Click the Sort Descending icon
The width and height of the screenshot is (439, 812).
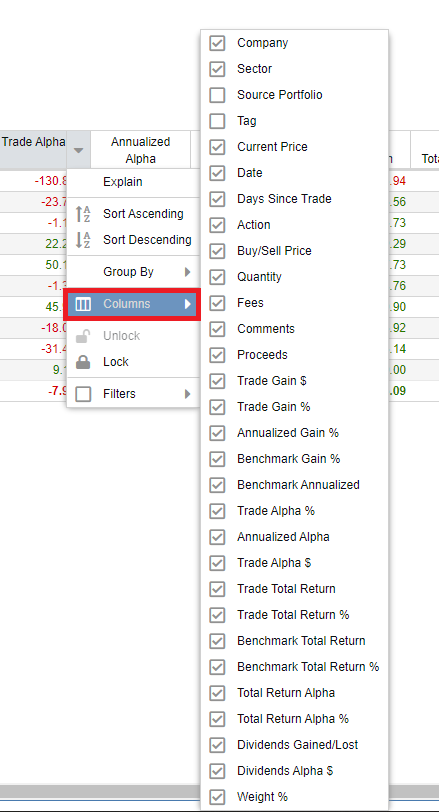click(x=83, y=240)
